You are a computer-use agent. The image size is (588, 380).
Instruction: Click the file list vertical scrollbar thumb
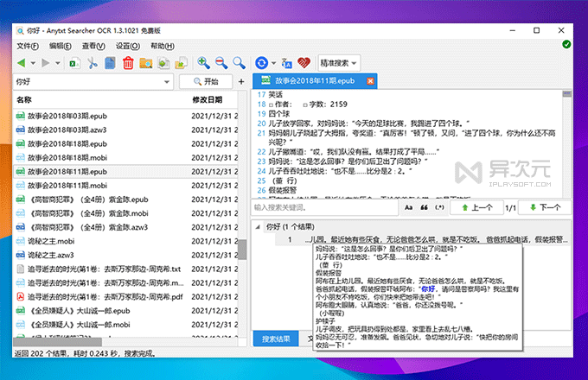(x=243, y=250)
